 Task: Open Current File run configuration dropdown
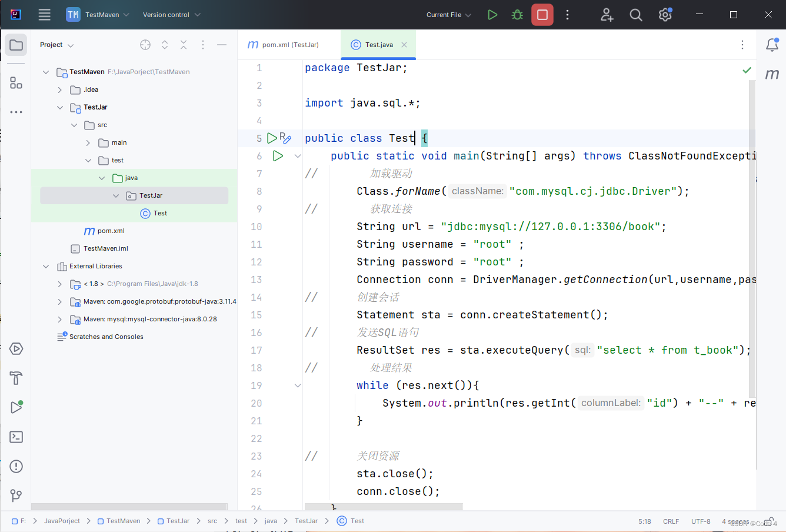tap(449, 15)
